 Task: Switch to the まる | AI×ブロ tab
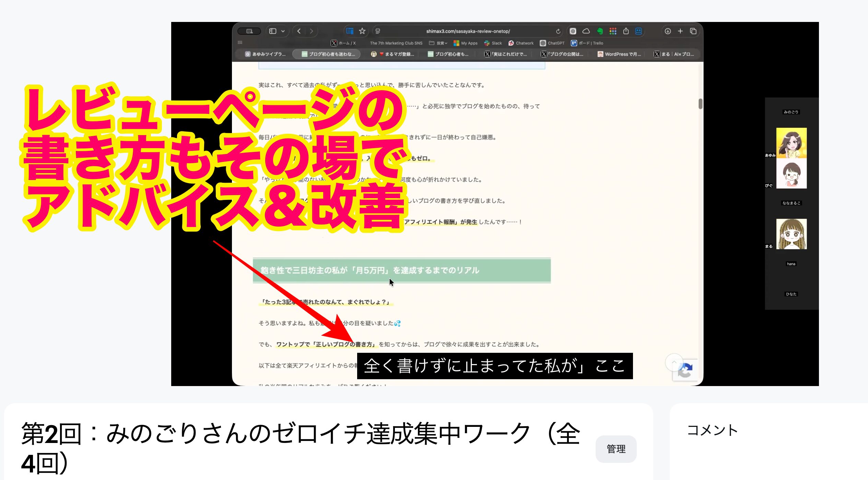(x=674, y=54)
